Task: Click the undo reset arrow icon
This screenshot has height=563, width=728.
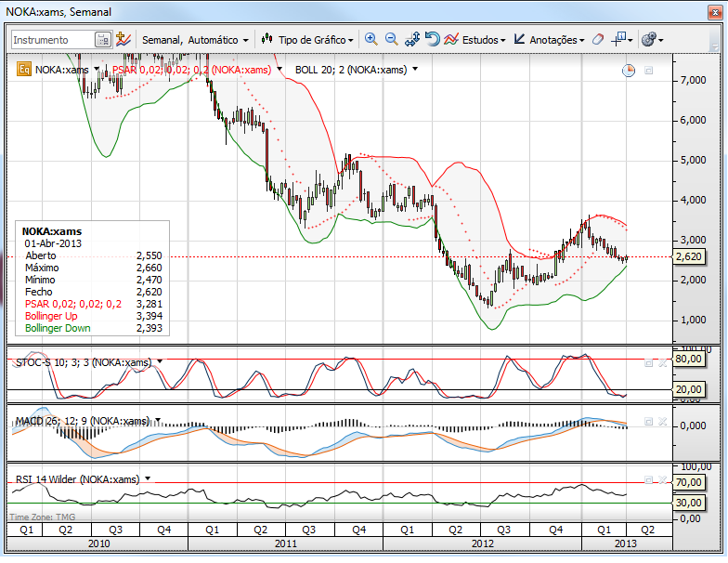Action: point(433,39)
